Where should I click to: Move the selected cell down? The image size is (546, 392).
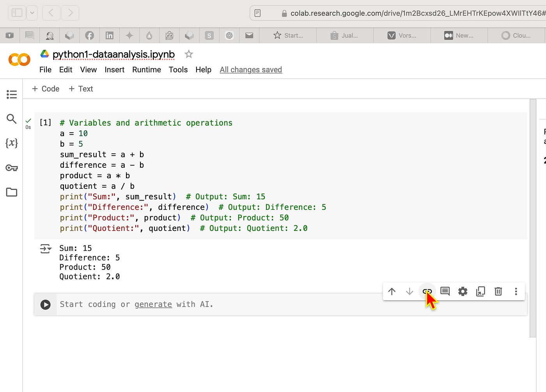pos(409,291)
